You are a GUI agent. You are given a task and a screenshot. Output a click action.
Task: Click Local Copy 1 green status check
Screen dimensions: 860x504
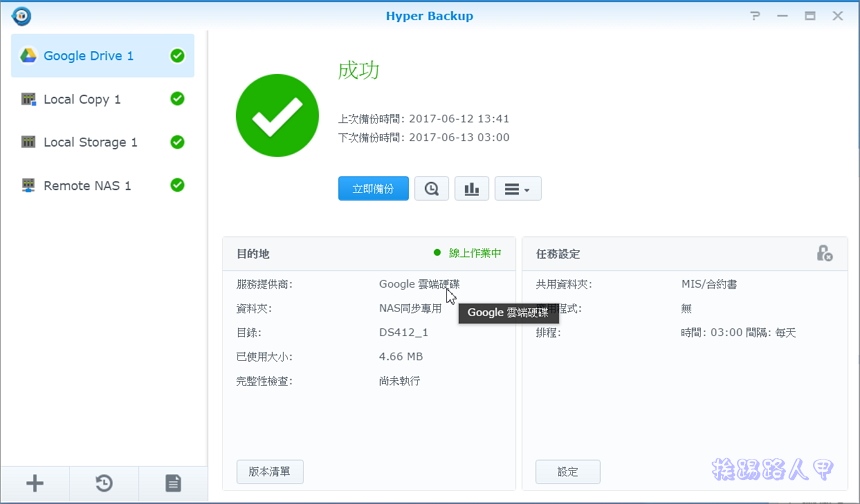(177, 99)
